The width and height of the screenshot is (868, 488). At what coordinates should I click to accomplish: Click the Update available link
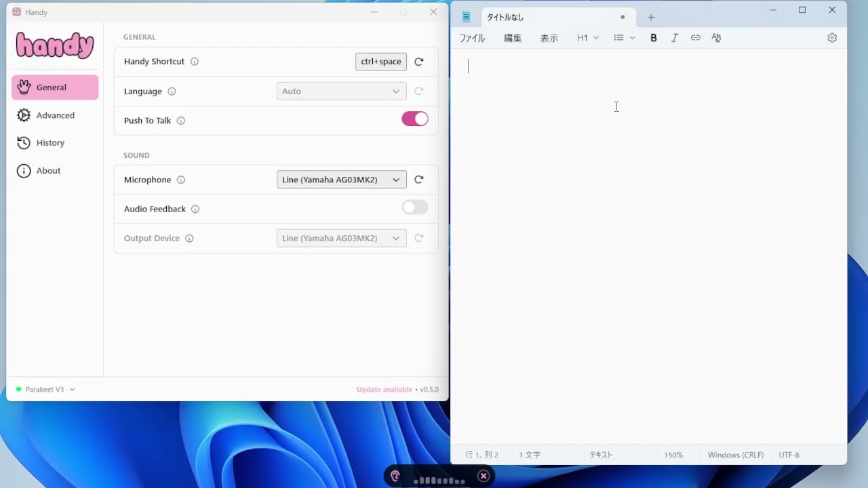[384, 390]
